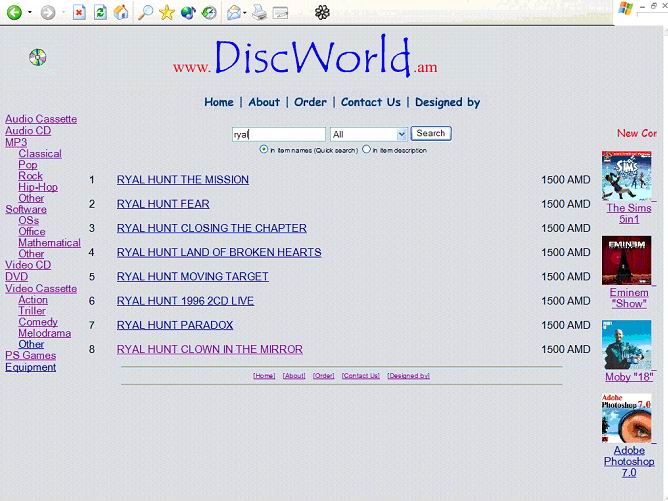
Task: Click the DiscWorld site logo banner
Action: click(x=305, y=57)
